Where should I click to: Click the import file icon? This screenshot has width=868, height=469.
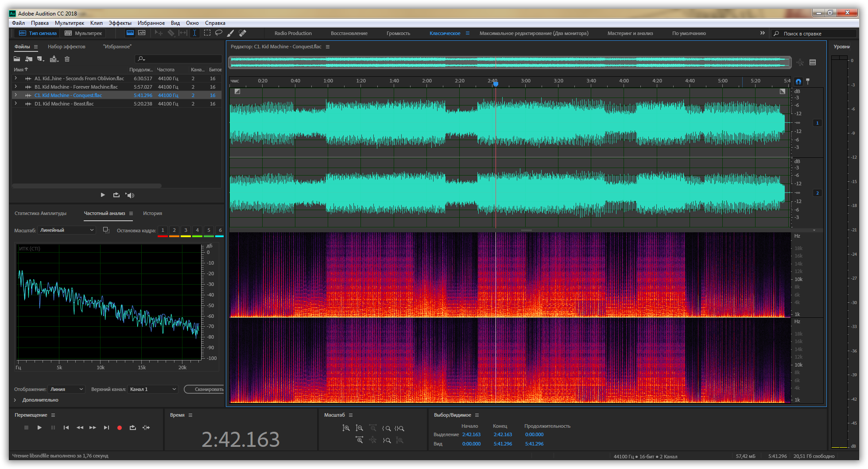pos(29,59)
